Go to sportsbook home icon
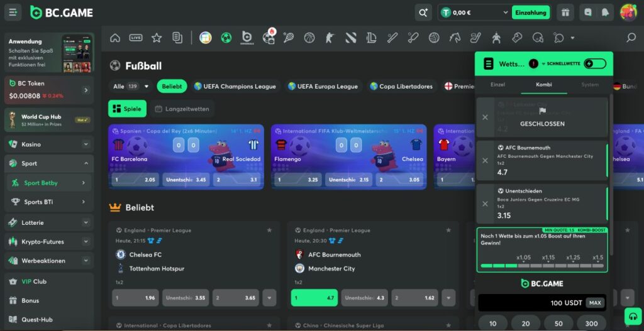644x331 pixels. click(115, 38)
